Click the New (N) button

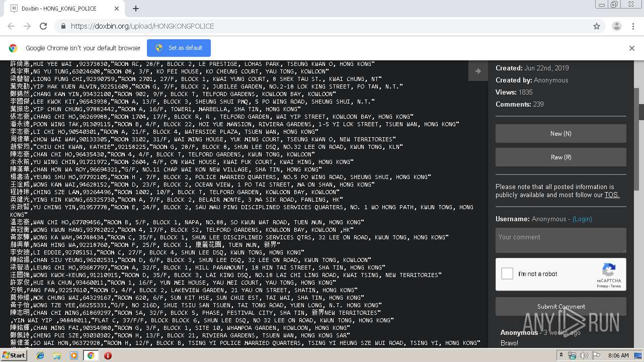tap(561, 134)
